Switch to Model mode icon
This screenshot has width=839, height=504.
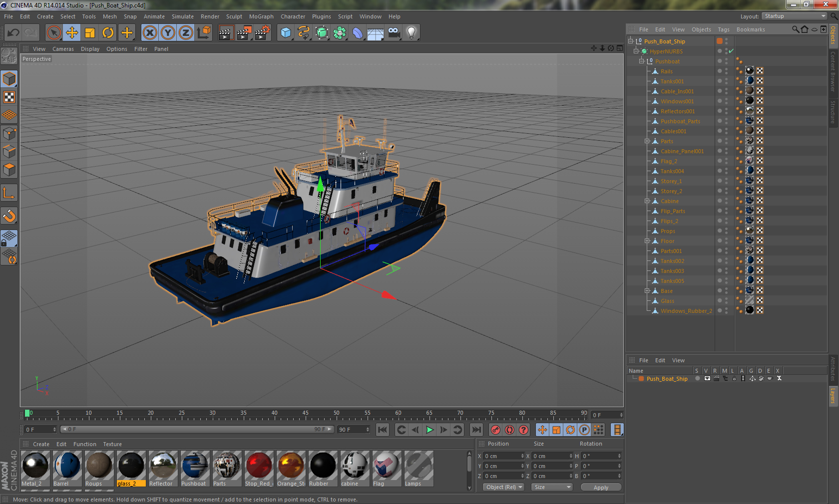pyautogui.click(x=9, y=79)
